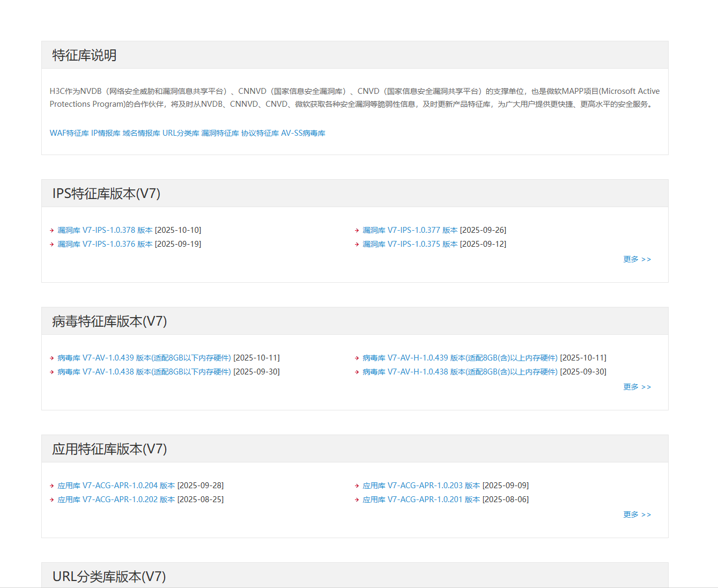Show more 病毒特征库 versions via 更多
The width and height of the screenshot is (718, 588).
[637, 387]
